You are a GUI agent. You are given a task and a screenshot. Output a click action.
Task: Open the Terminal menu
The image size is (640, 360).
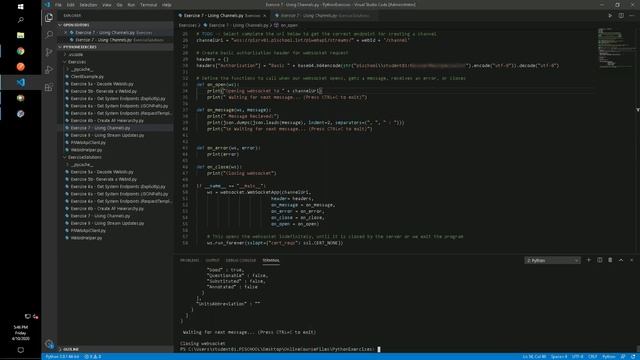click(149, 4)
